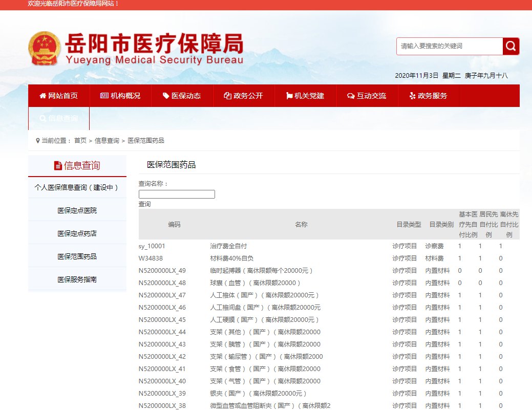Screen dimensions: 532x412
Task: Navigate to 互动交流 menu item
Action: (366, 96)
